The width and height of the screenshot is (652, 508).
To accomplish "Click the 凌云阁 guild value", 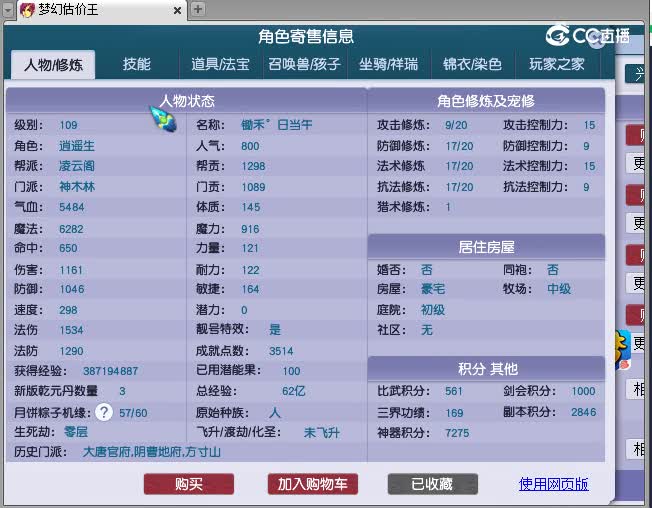I will pyautogui.click(x=77, y=166).
